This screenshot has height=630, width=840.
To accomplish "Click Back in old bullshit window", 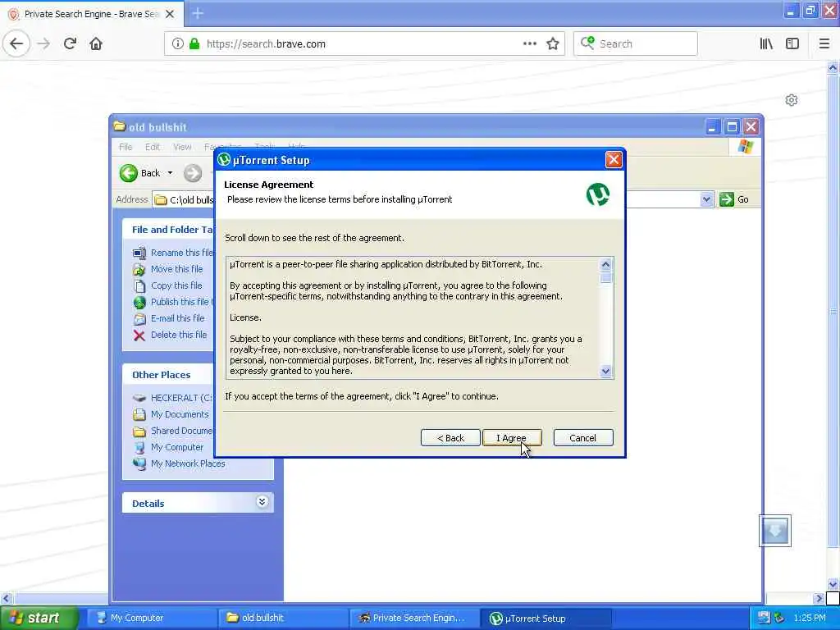I will (x=139, y=173).
